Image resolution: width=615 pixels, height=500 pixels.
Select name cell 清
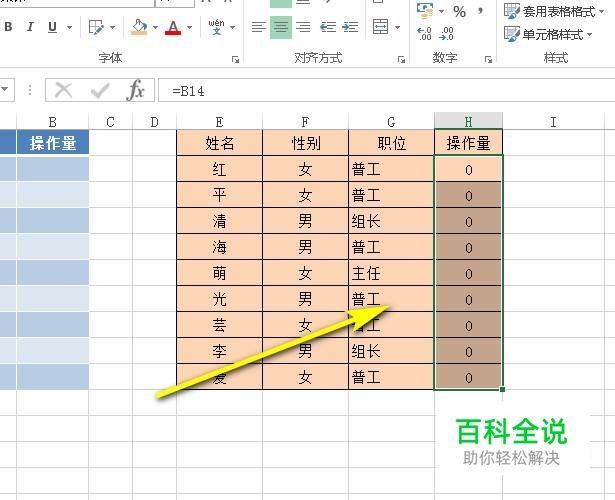tap(220, 221)
